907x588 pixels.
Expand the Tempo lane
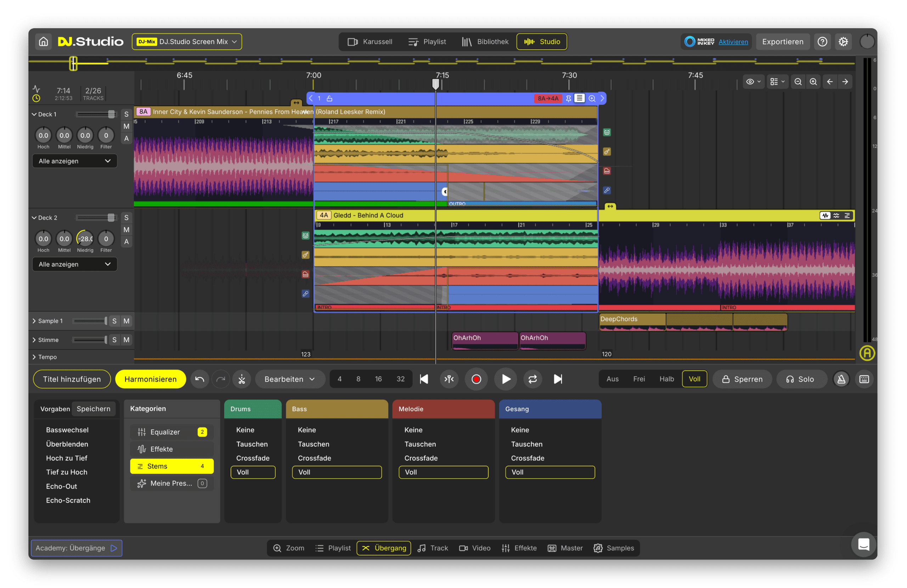tap(34, 357)
